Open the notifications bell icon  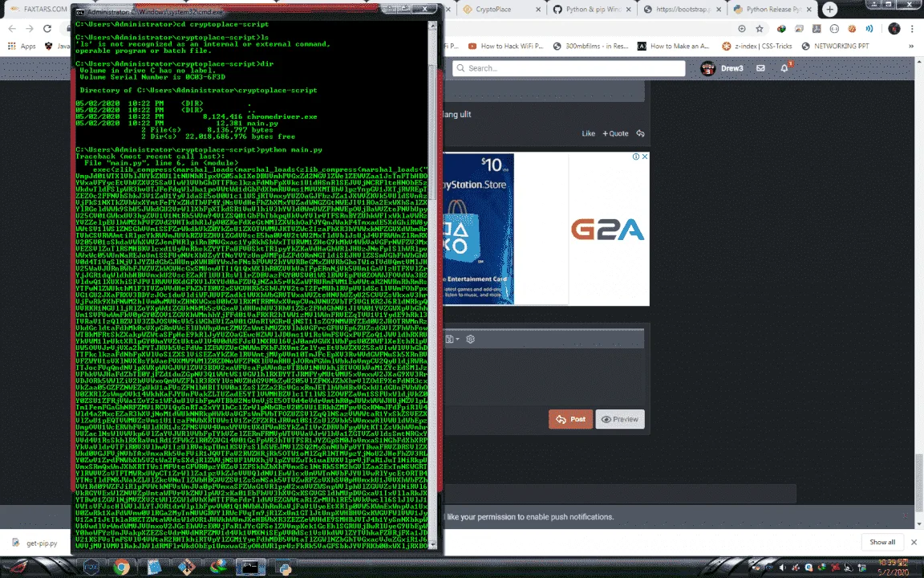coord(784,68)
